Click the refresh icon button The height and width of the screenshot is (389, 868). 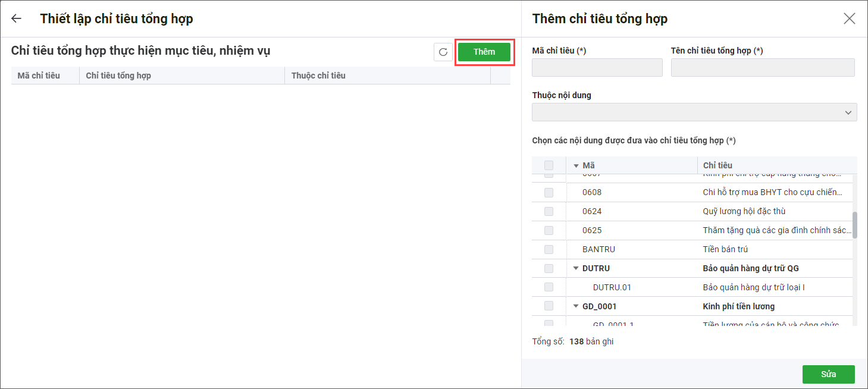(x=443, y=52)
